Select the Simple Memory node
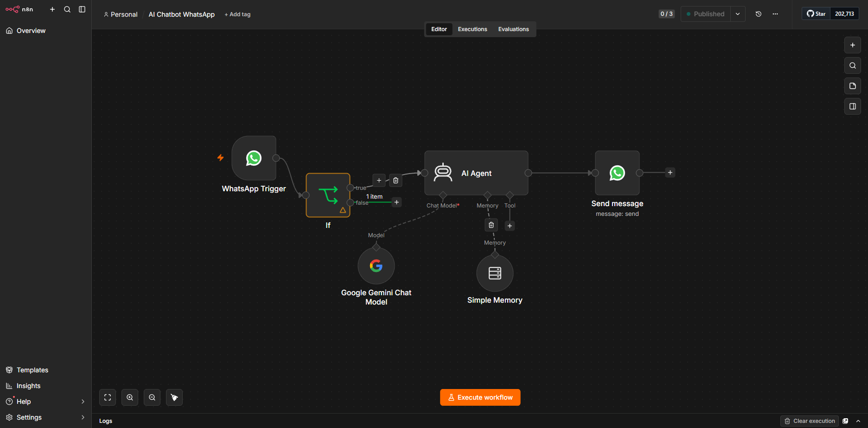Image resolution: width=868 pixels, height=428 pixels. (x=495, y=273)
